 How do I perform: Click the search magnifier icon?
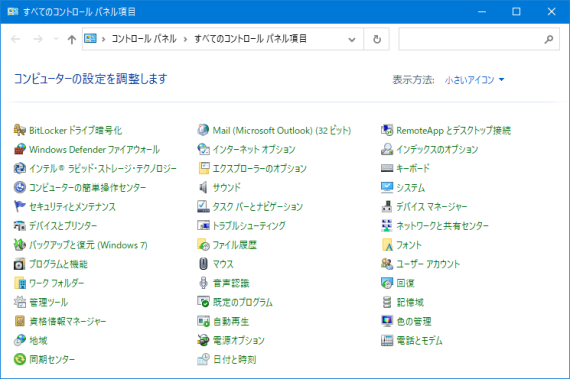click(x=549, y=39)
